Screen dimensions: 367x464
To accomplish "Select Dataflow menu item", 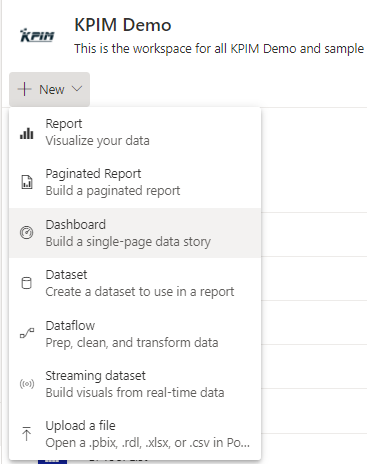I will point(135,334).
